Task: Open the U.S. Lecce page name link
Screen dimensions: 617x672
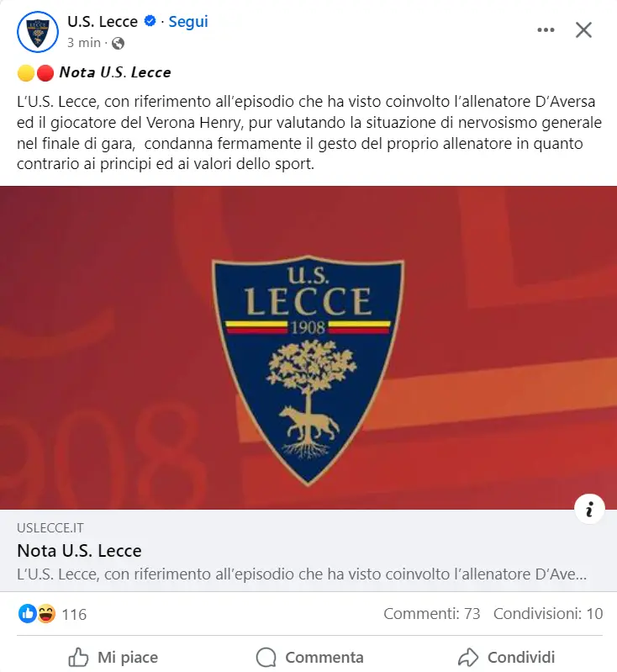Action: coord(103,22)
